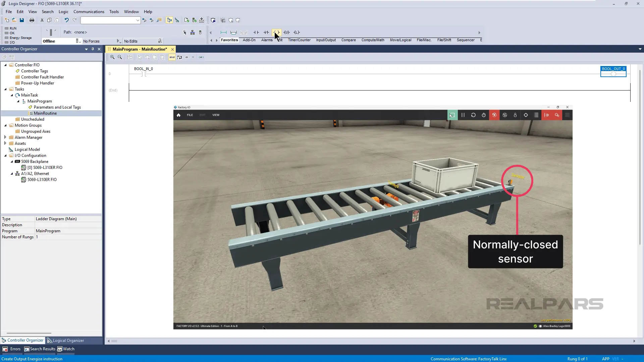Click the ladder editor horizontal scrollbar thumb

coord(114,341)
